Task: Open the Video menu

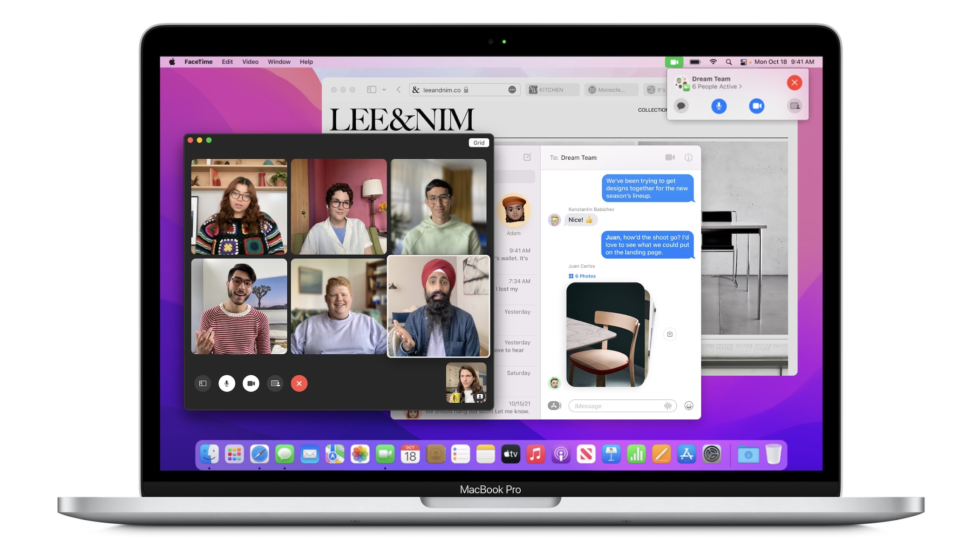Action: coord(250,62)
